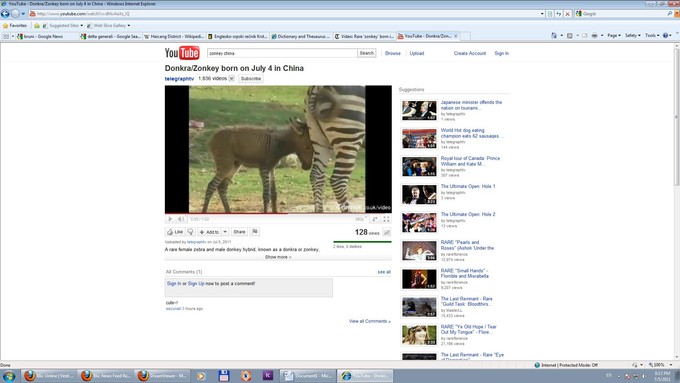Screen dimensions: 680x383
Task: Open the Tools menu in the toolbar
Action: pyautogui.click(x=652, y=36)
